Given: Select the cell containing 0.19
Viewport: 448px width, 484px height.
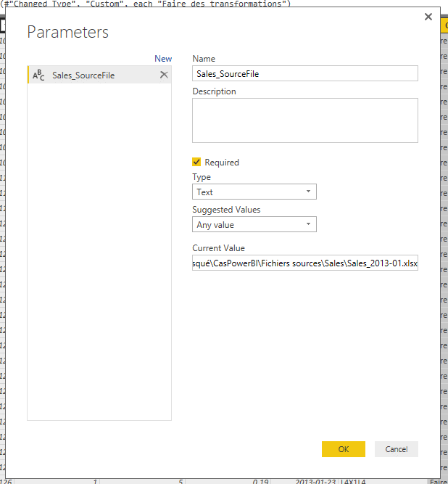Looking at the screenshot, I should 261,480.
